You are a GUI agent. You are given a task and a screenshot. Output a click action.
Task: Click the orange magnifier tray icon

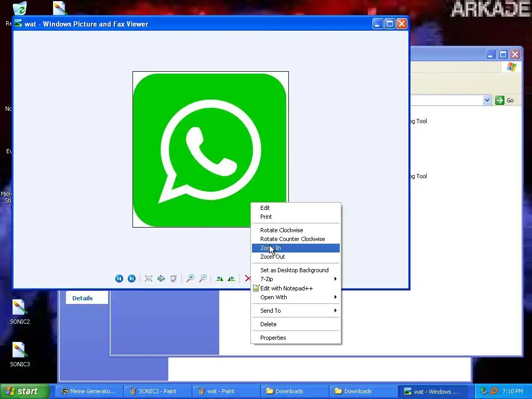click(x=494, y=391)
